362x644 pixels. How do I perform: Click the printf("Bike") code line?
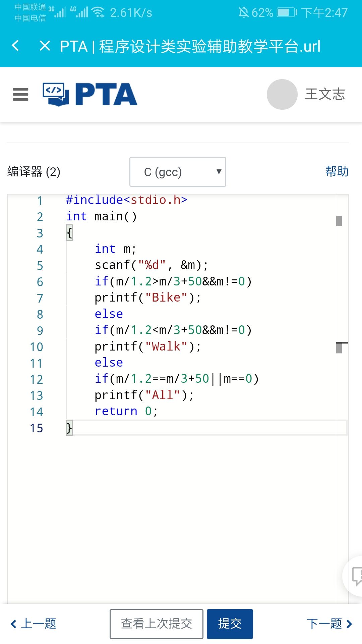[147, 298]
